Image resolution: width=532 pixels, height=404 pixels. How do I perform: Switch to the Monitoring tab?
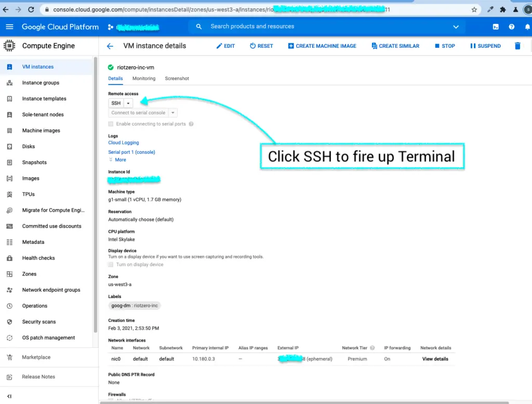[144, 79]
